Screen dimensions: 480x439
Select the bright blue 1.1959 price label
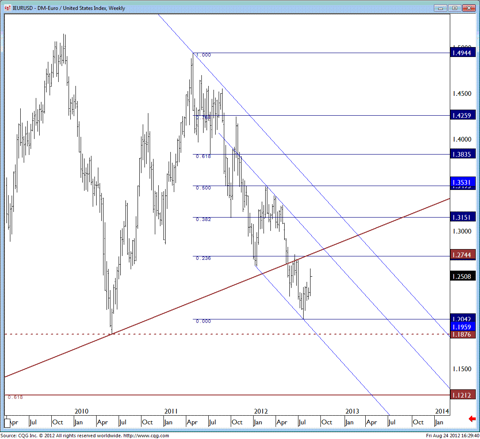pos(463,327)
